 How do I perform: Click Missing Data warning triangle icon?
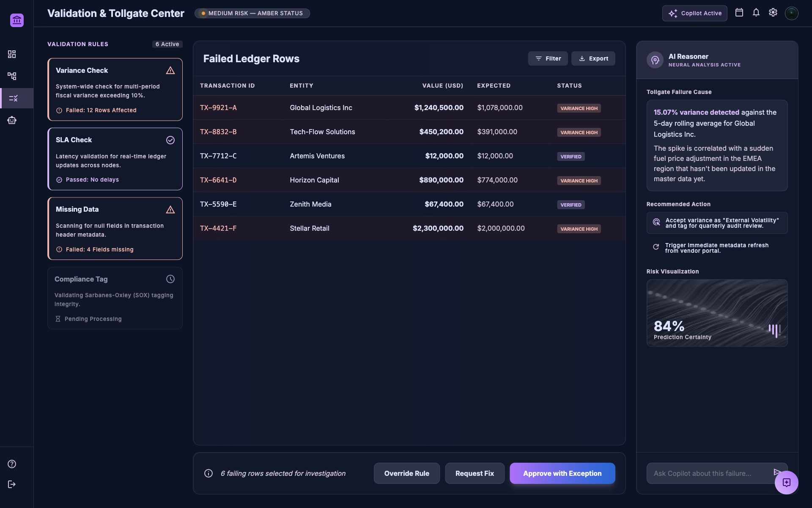[x=170, y=210]
